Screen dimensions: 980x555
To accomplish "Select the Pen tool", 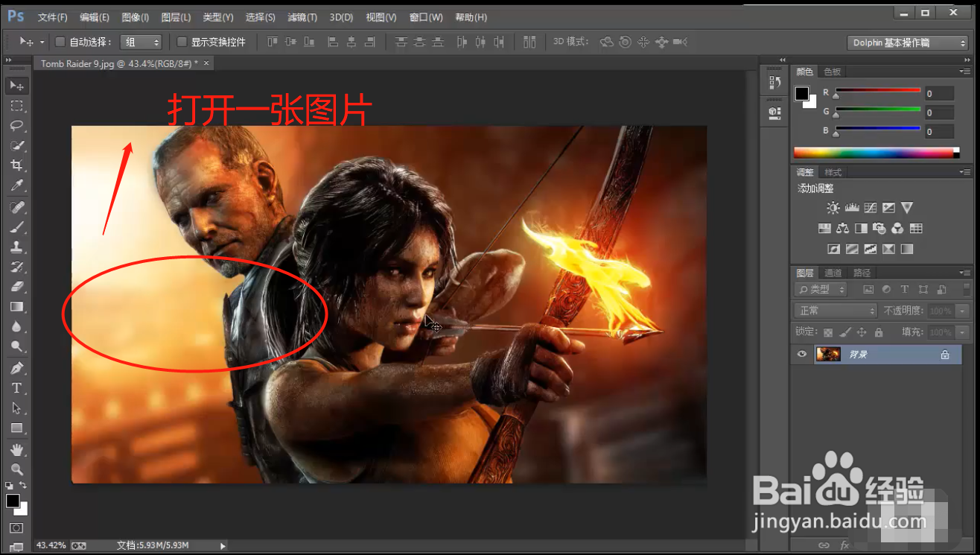I will point(16,368).
